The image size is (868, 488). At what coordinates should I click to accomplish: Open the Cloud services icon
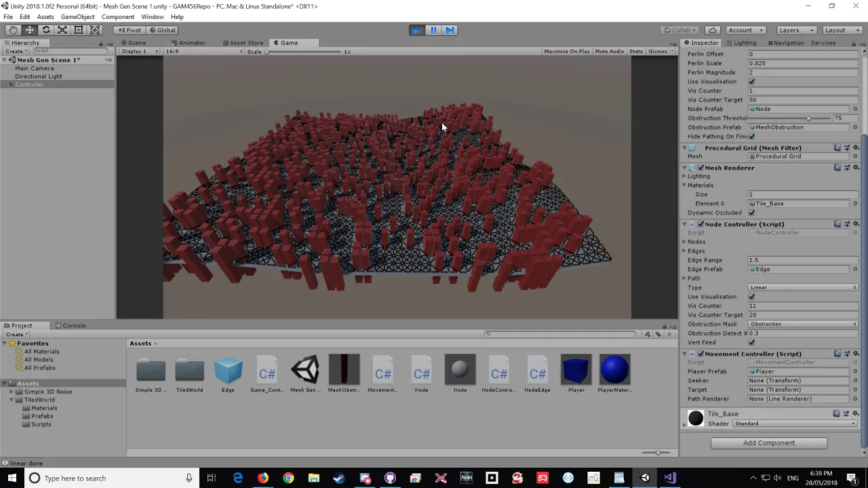click(x=712, y=30)
